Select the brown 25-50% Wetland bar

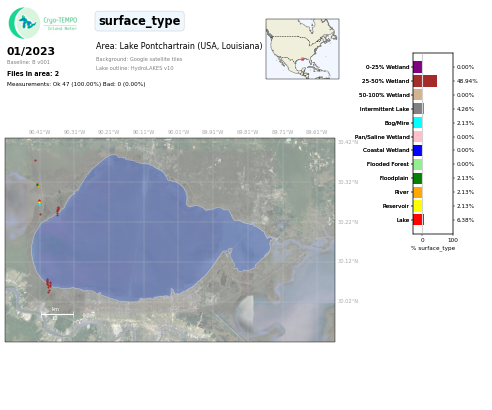coord(425,81)
